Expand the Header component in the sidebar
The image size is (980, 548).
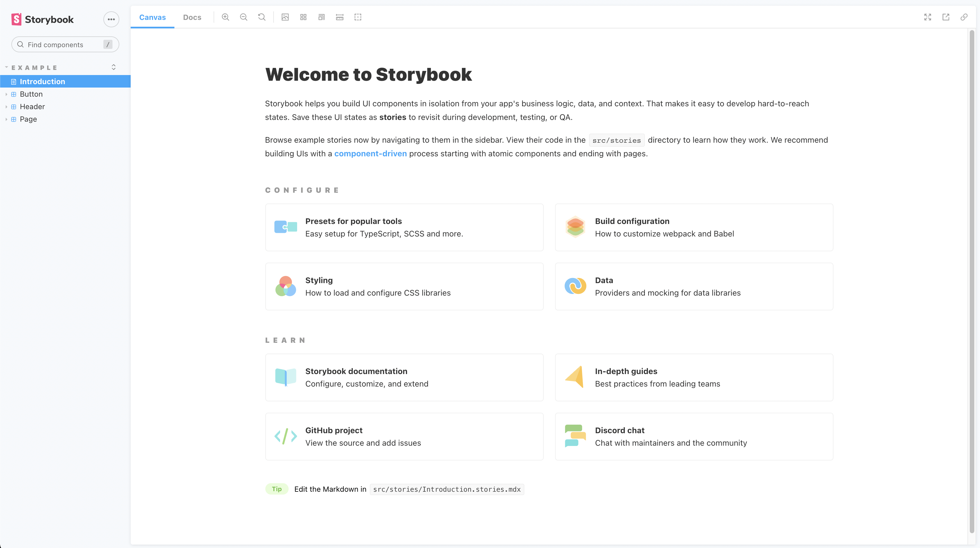pyautogui.click(x=6, y=107)
